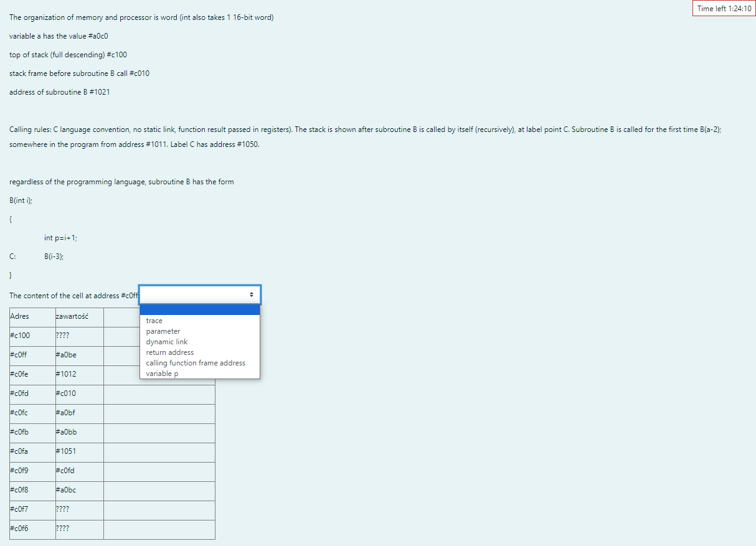Click address cell #c0f9

[x=32, y=471]
